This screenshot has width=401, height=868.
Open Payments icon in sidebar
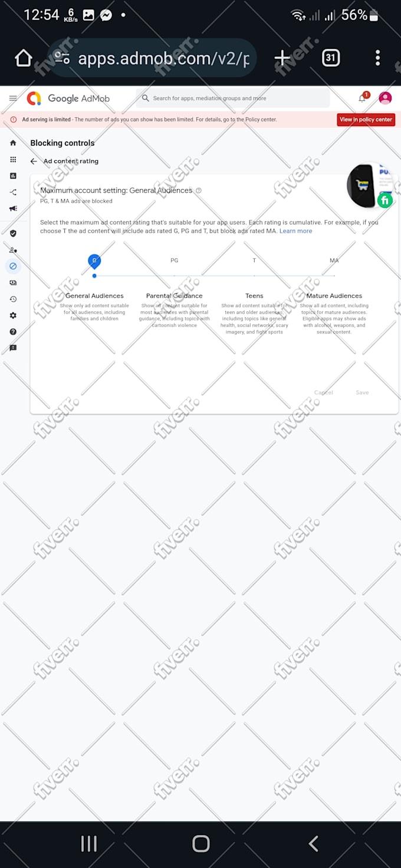coord(13,283)
